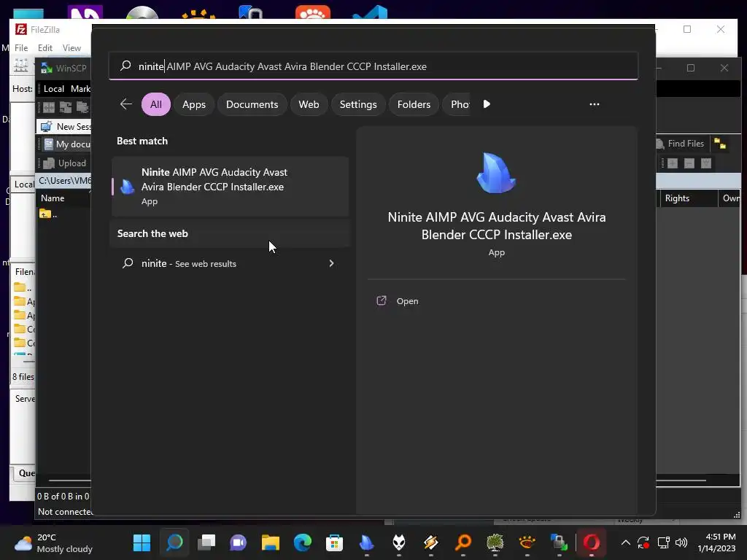Open Windows Start menu
This screenshot has height=560, width=747.
click(142, 542)
